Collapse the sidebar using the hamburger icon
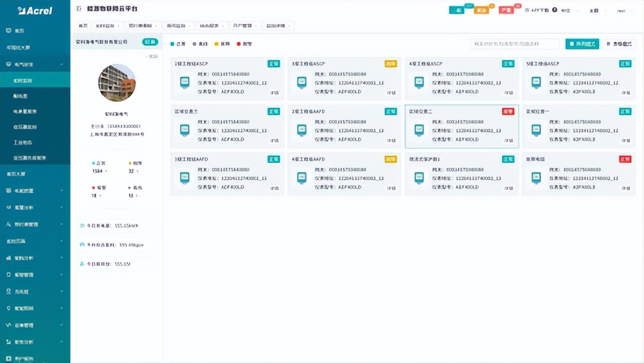The width and height of the screenshot is (644, 363). click(79, 9)
